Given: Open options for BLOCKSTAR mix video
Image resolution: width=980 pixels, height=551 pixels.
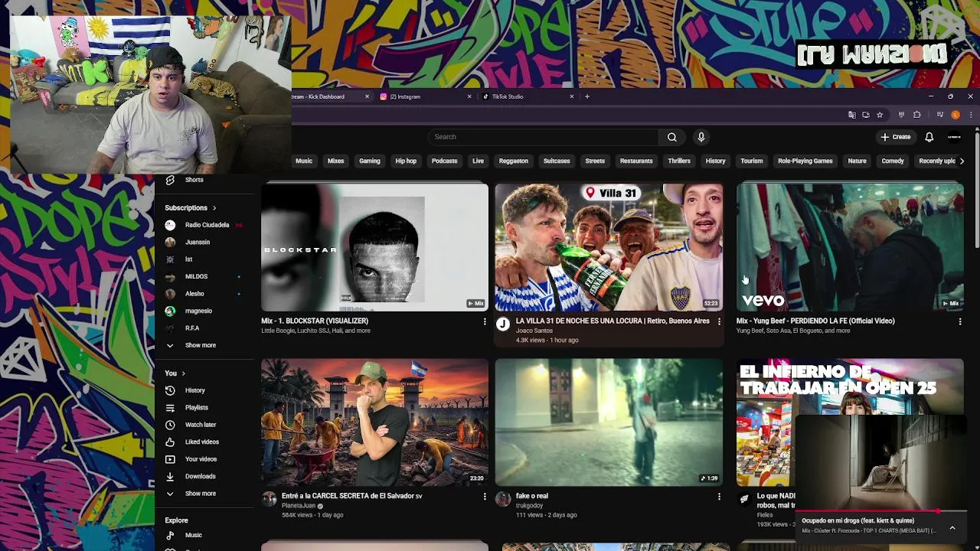Looking at the screenshot, I should [x=484, y=321].
